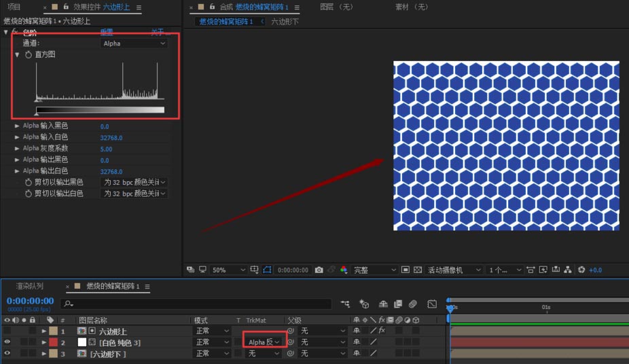Hide the 白色 纯色 3 layer
The height and width of the screenshot is (364, 629).
click(x=7, y=342)
